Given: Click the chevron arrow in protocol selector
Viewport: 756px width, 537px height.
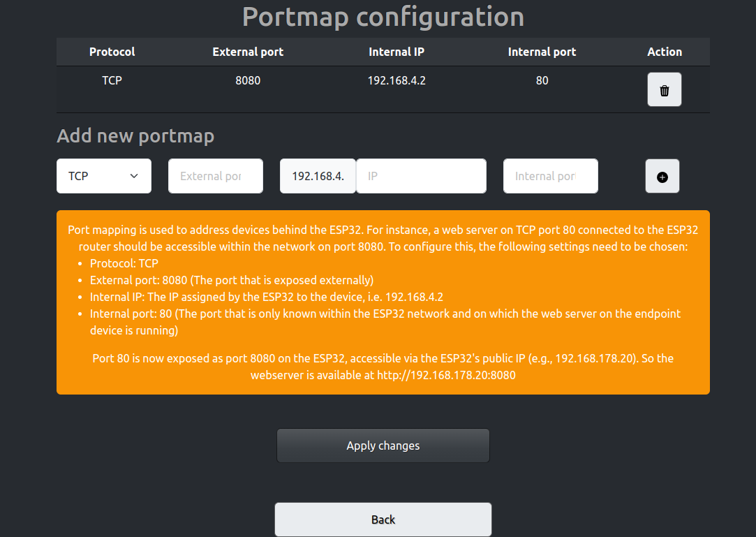Looking at the screenshot, I should click(134, 176).
